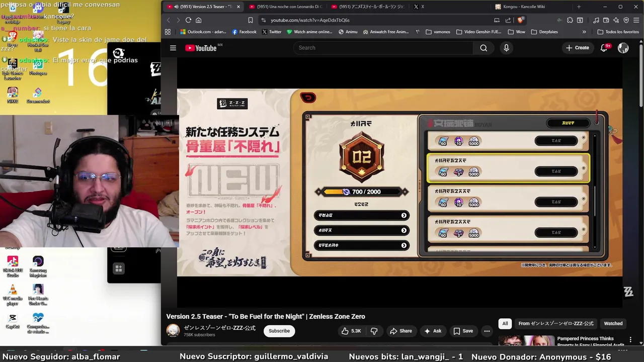Go back in browser history
This screenshot has width=644, height=362.
[x=169, y=20]
